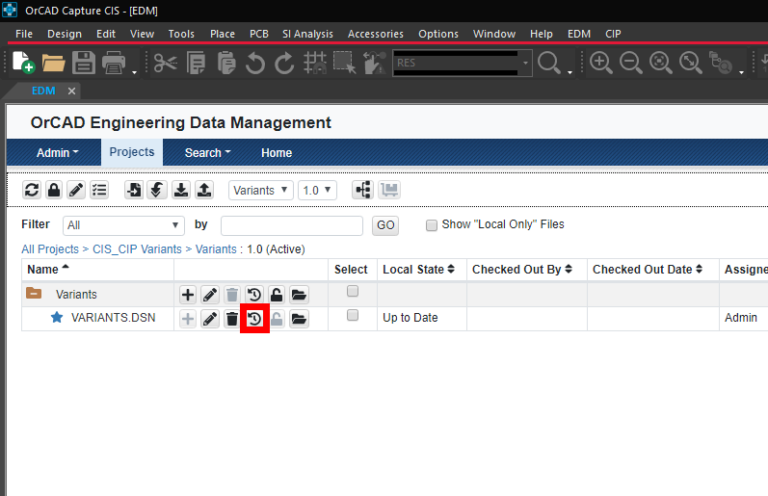Screen dimensions: 768x496
Task: Open the CIS_CIP Variants breadcrumb link
Action: pos(137,249)
